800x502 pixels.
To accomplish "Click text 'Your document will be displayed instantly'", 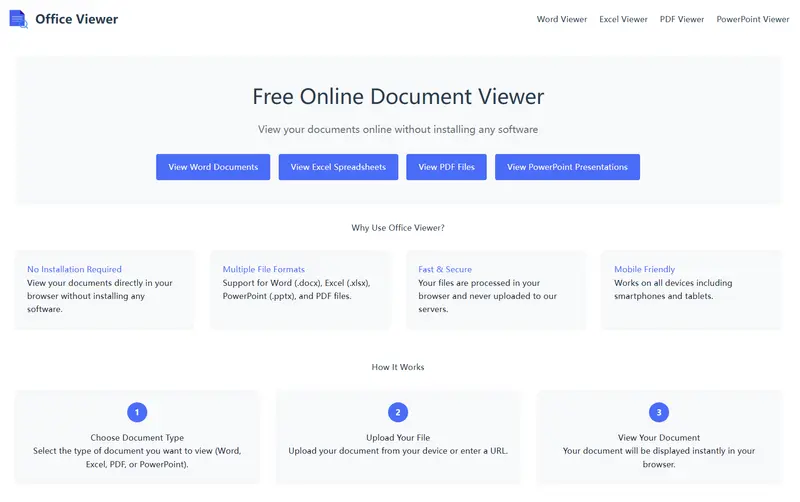I will (x=659, y=458).
